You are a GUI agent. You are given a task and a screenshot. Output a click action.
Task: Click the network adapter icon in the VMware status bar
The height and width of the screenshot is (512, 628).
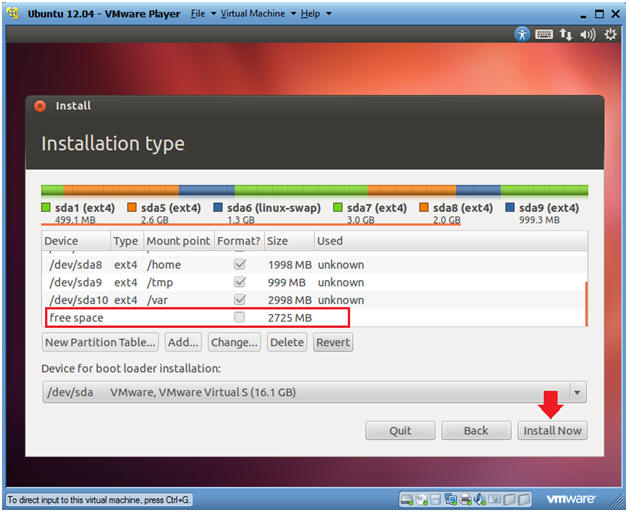click(x=451, y=500)
